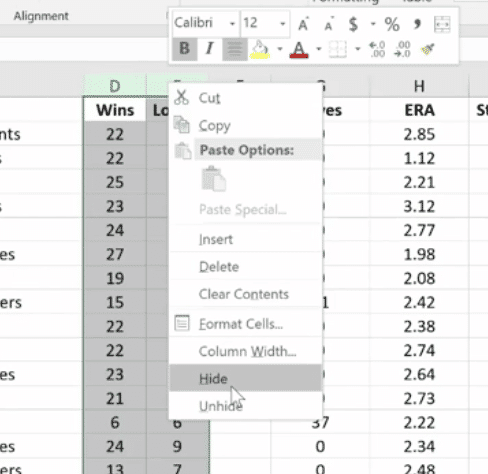488x474 pixels.
Task: Open the font size 12 dropdown
Action: (x=282, y=23)
